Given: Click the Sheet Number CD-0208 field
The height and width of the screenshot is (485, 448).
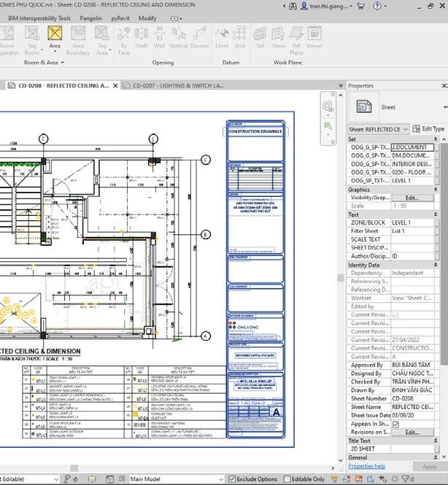Looking at the screenshot, I should [412, 399].
